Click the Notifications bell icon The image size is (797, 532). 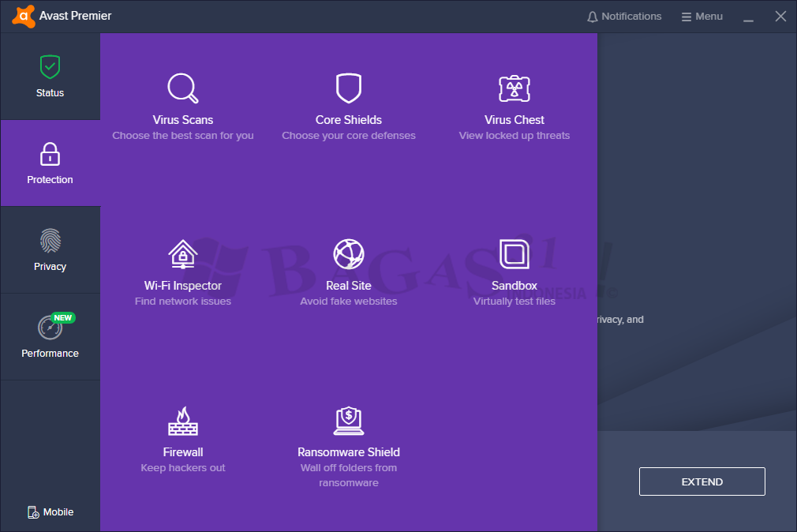(x=592, y=17)
